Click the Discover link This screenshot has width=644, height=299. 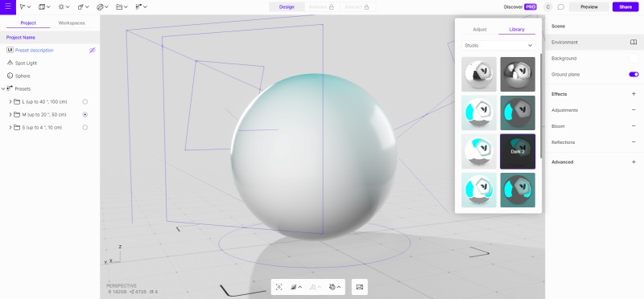click(513, 7)
